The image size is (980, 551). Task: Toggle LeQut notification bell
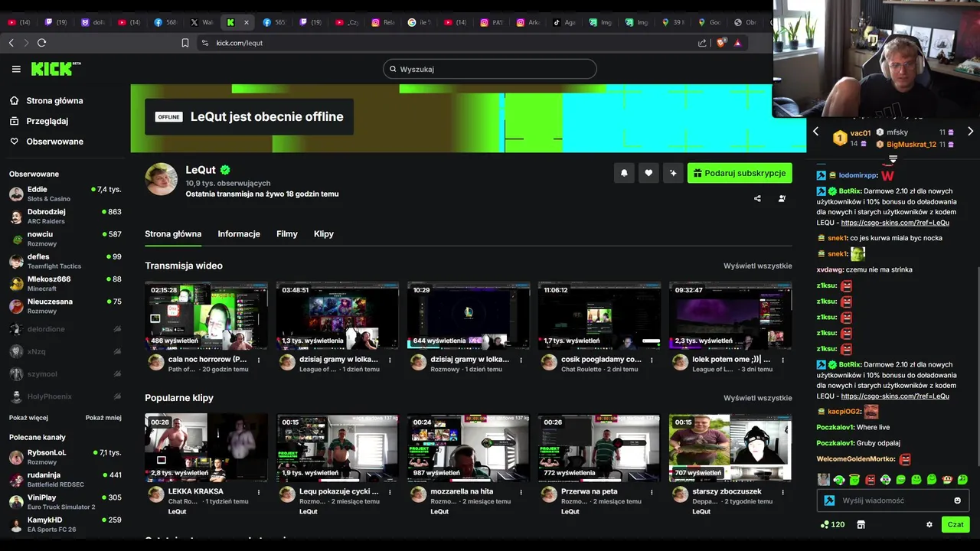coord(624,173)
